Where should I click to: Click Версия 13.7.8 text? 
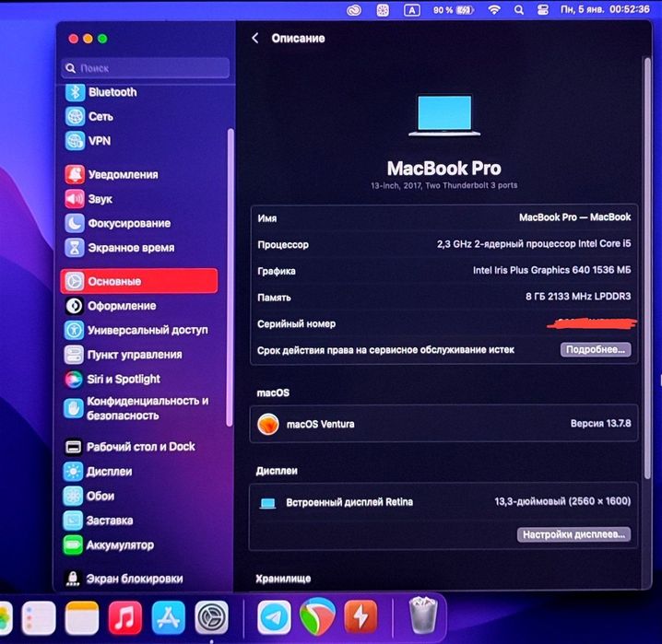[601, 424]
